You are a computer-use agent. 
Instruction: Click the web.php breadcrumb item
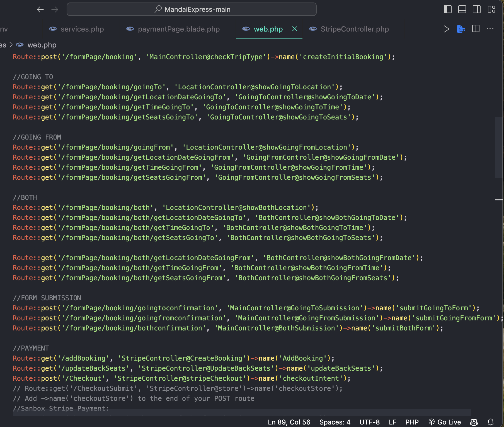click(42, 45)
